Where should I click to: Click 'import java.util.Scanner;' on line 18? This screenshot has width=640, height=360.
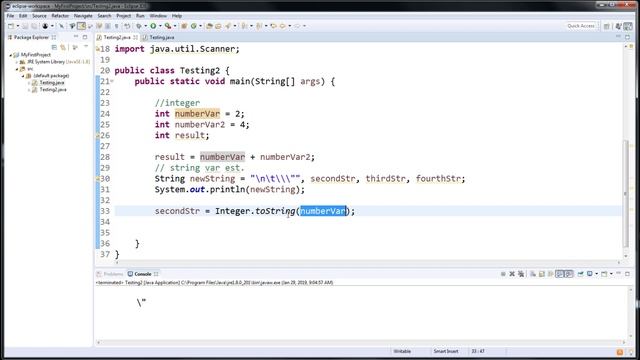[x=177, y=49]
